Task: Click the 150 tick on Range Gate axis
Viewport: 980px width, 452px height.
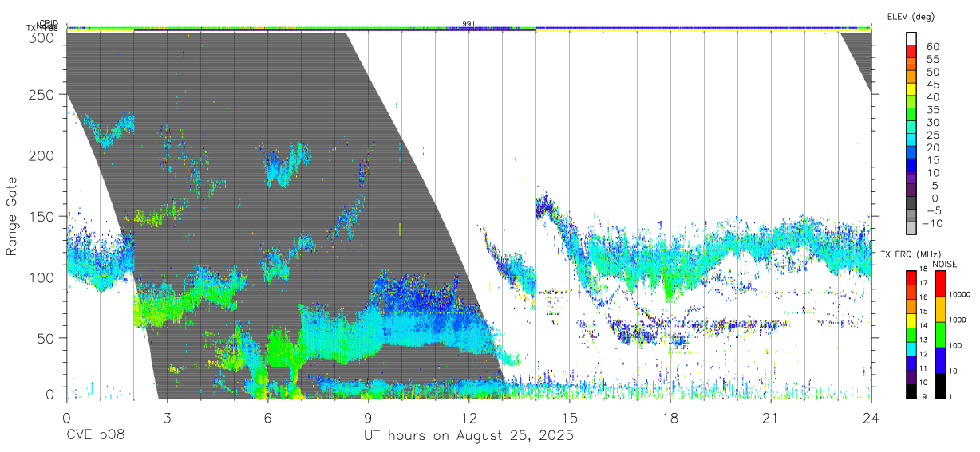Action: pos(41,216)
